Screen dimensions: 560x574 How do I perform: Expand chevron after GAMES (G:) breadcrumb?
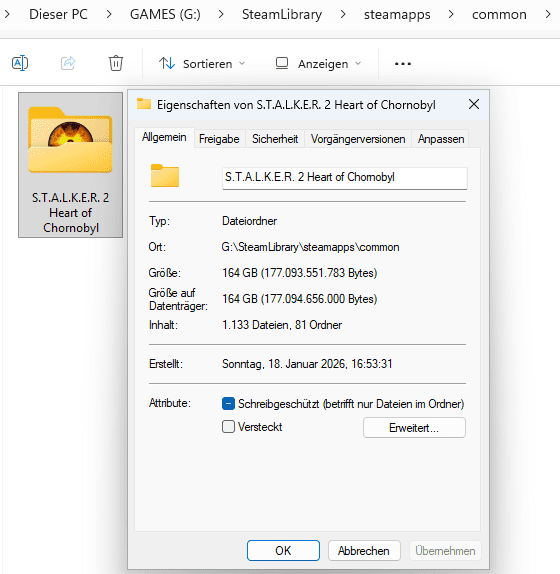coord(221,14)
